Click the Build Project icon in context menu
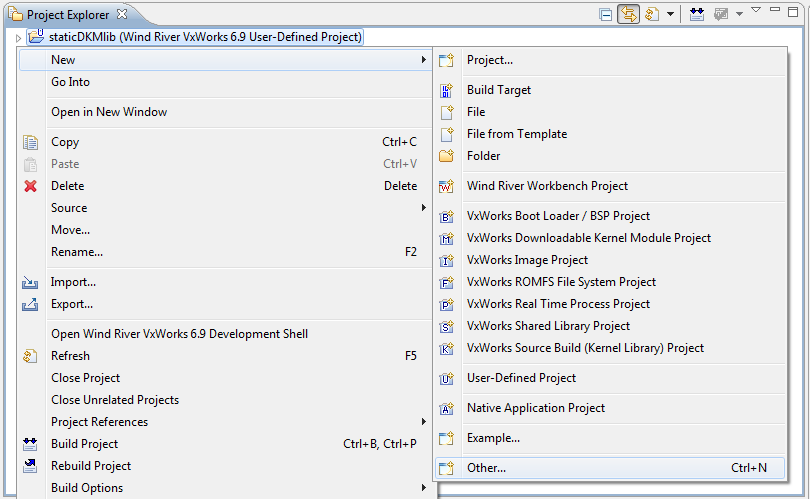Screen dimensions: 810x499 tap(30, 444)
